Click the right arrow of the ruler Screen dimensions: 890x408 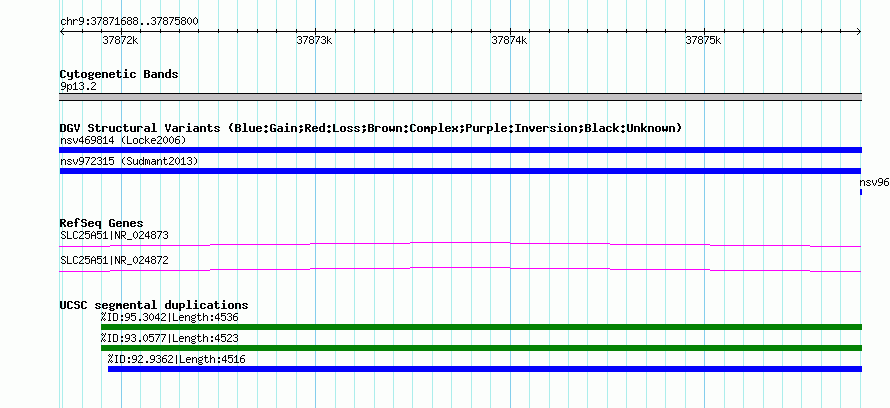(x=859, y=32)
